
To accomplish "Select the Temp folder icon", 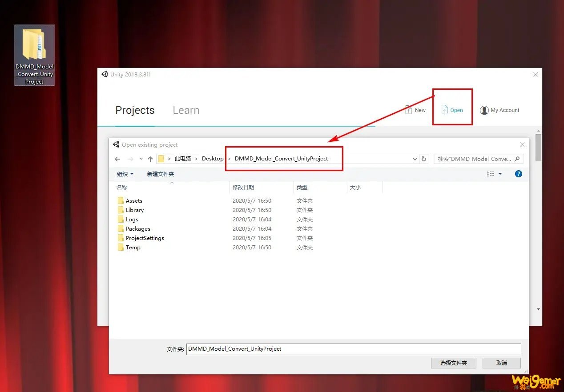I will point(121,248).
